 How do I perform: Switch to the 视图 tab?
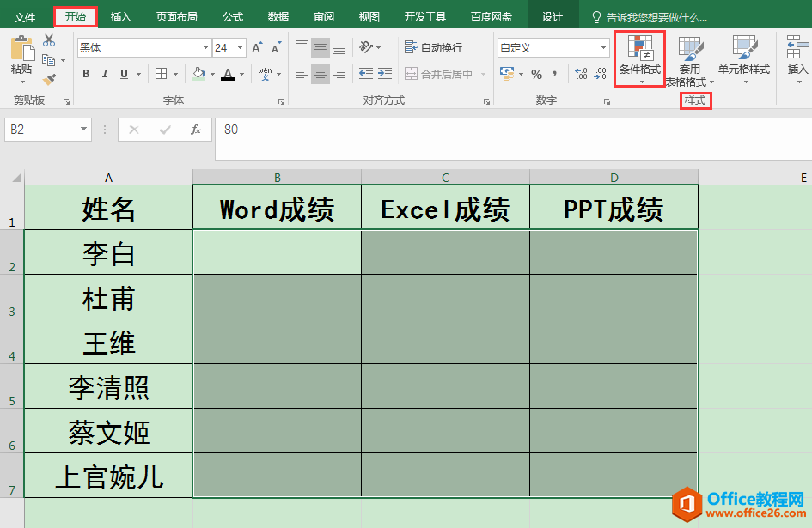369,17
